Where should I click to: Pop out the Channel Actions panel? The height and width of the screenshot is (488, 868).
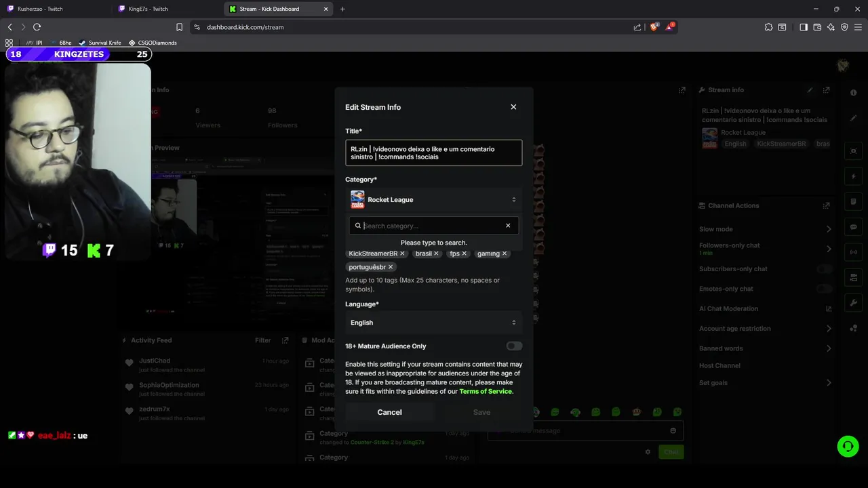tap(826, 205)
